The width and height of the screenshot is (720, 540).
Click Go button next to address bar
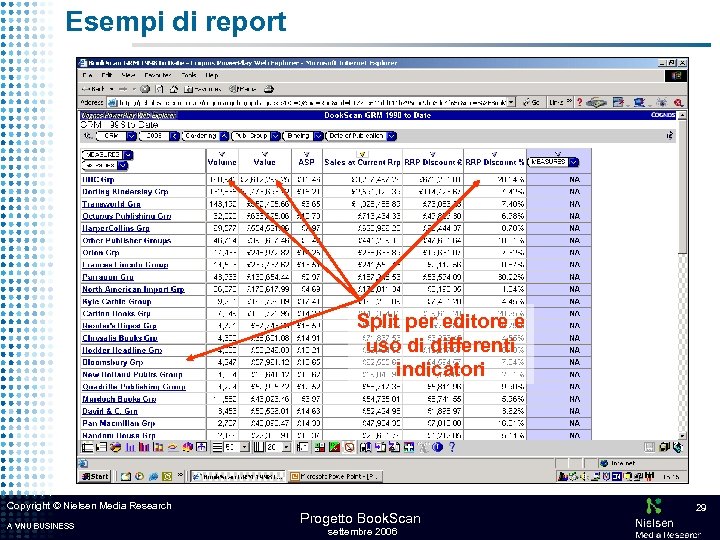pyautogui.click(x=532, y=102)
